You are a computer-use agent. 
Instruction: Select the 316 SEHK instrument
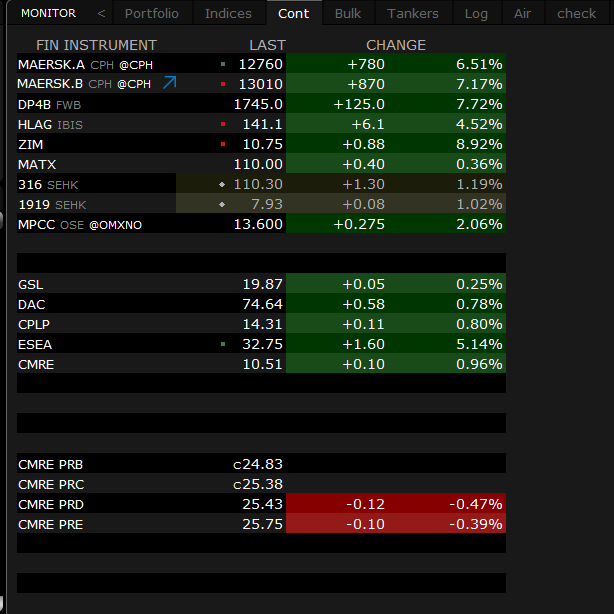(x=48, y=184)
